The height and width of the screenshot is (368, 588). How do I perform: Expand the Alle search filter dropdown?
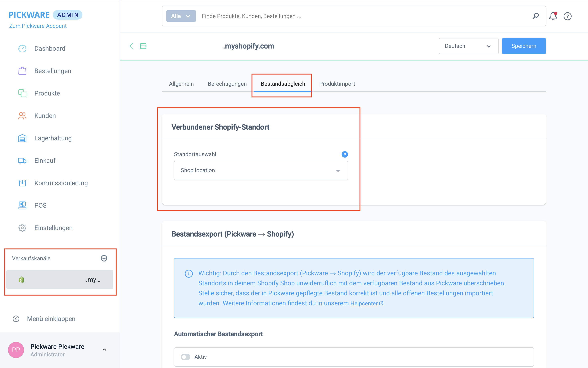tap(181, 16)
